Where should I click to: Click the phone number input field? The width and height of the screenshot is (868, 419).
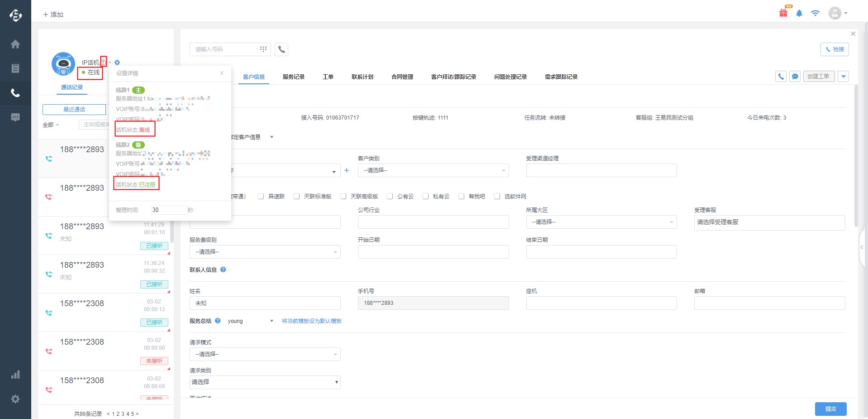pos(224,49)
